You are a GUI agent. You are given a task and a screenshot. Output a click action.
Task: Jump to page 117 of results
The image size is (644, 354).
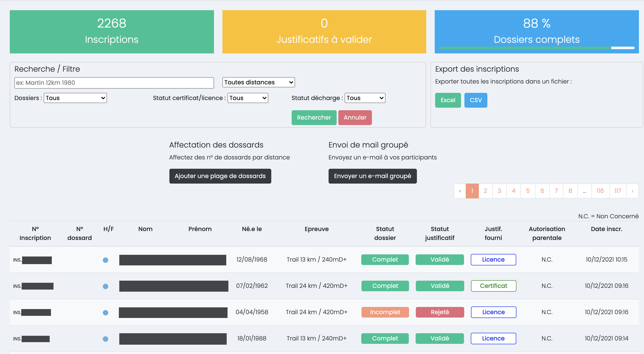pyautogui.click(x=617, y=191)
